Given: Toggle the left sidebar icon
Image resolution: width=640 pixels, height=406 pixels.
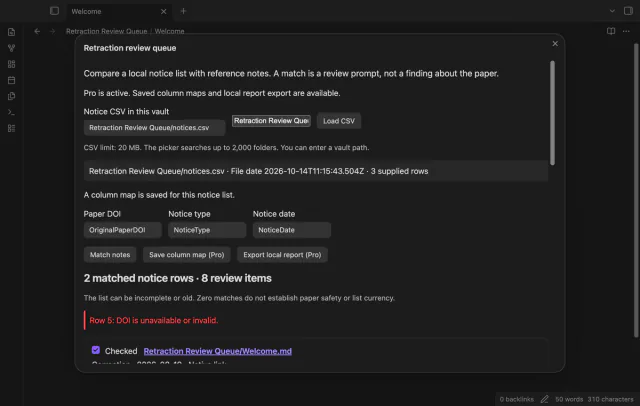Looking at the screenshot, I should (x=54, y=11).
